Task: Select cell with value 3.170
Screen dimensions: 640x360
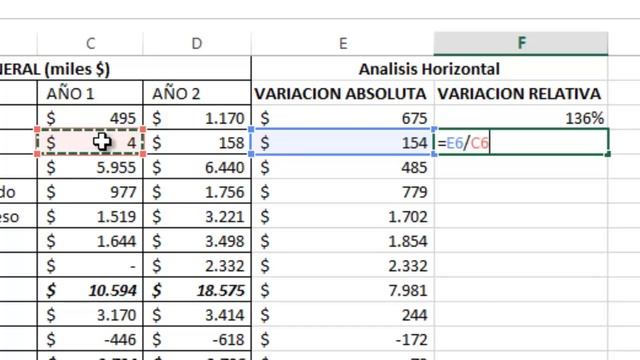Action: pos(90,314)
